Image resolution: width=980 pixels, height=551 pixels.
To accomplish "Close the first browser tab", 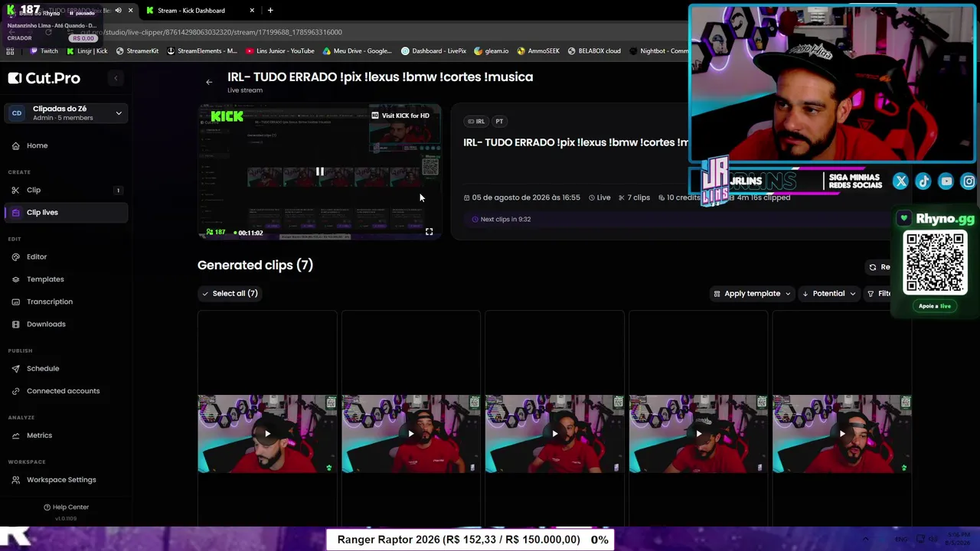I will point(131,11).
